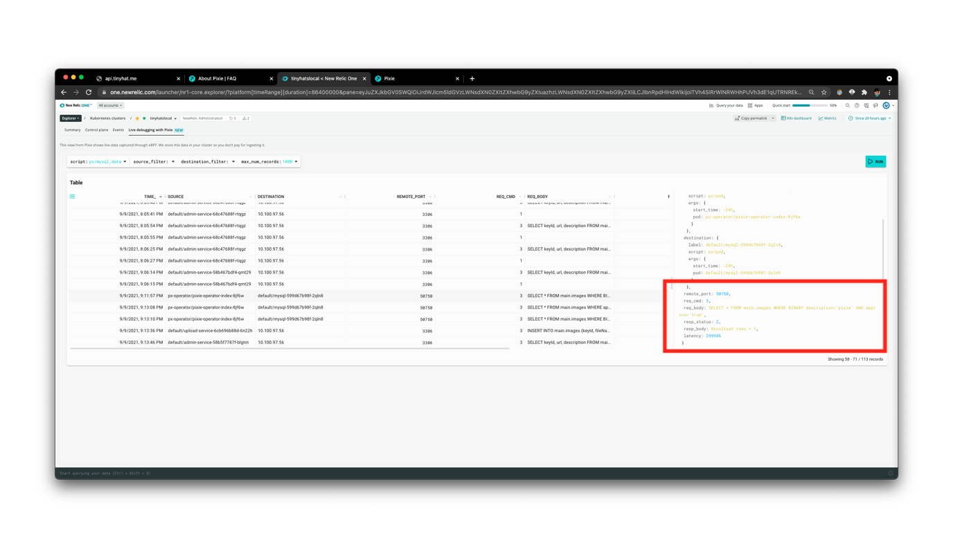Open the Since 24 hours ago time picker
This screenshot has height=560, width=960.
point(869,118)
